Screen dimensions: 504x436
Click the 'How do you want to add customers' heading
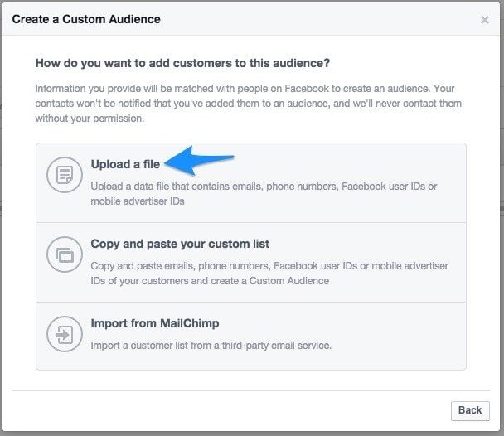pos(182,63)
